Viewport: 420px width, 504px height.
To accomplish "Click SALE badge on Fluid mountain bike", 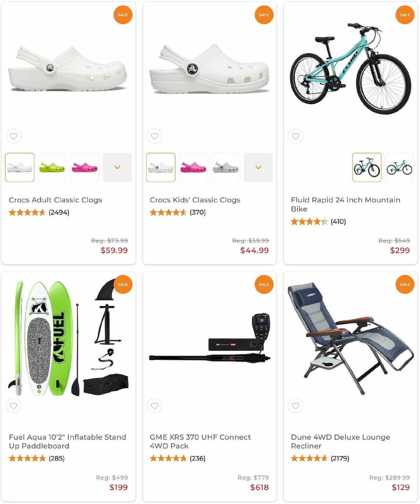I will 405,15.
